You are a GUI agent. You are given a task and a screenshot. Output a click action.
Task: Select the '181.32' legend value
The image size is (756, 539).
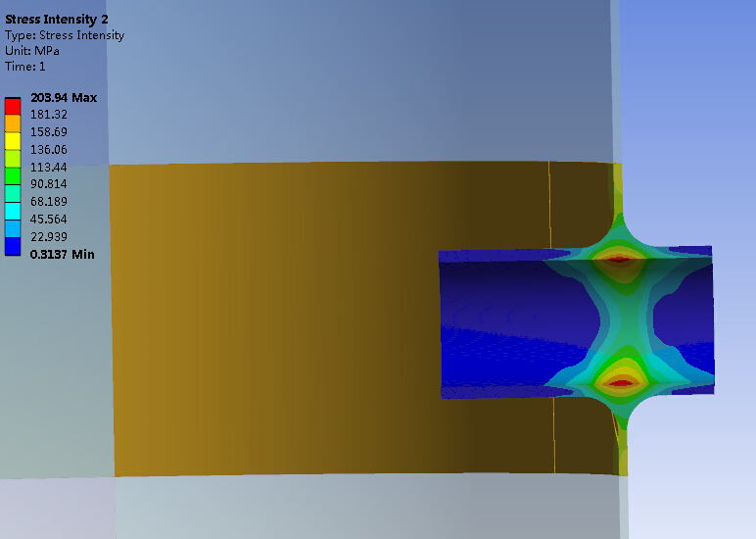coord(49,115)
